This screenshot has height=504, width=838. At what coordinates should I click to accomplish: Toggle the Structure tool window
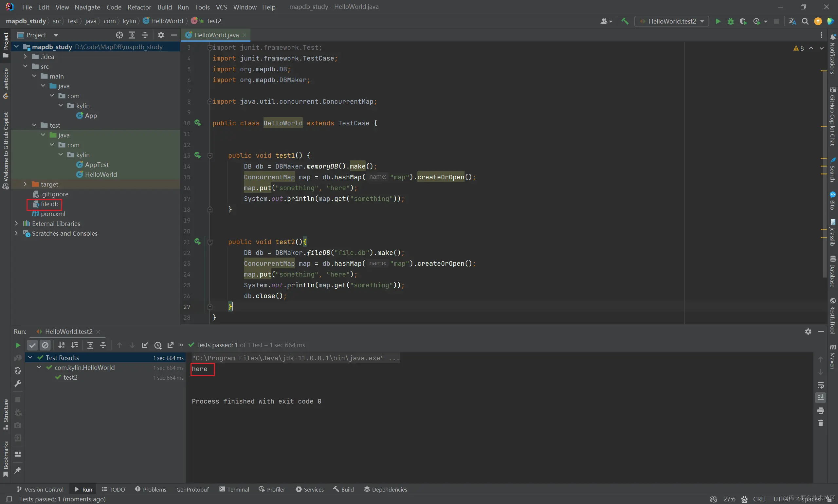pyautogui.click(x=6, y=414)
